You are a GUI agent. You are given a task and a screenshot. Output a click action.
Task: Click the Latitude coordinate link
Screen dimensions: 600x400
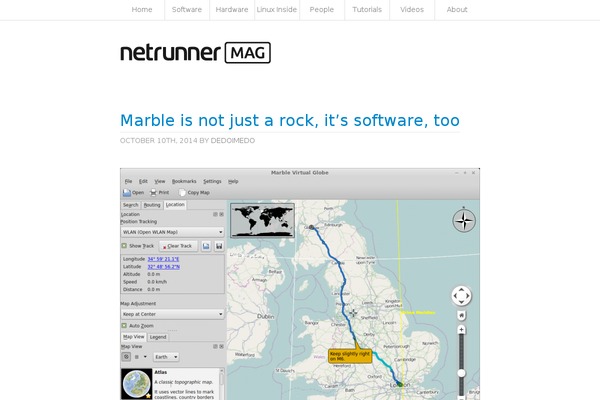point(163,267)
